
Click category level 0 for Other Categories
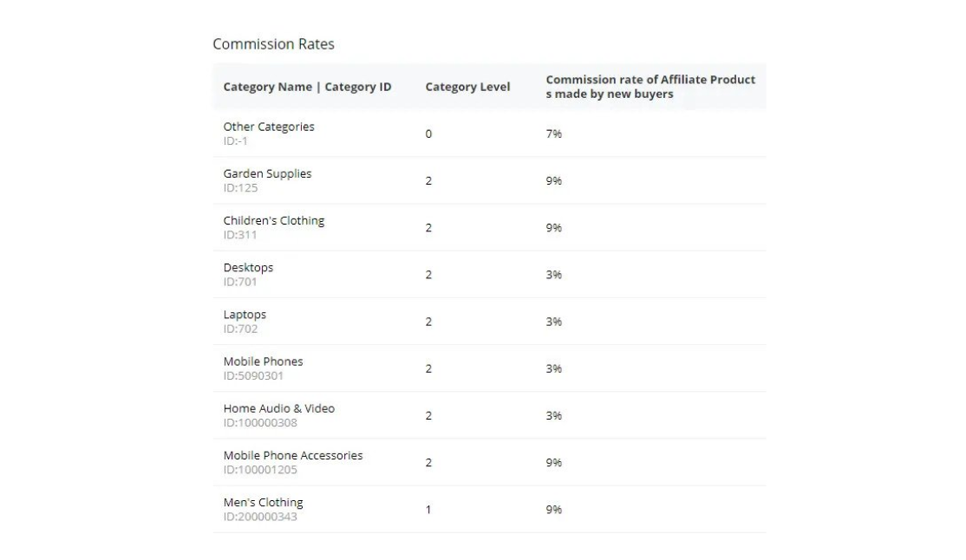point(428,133)
